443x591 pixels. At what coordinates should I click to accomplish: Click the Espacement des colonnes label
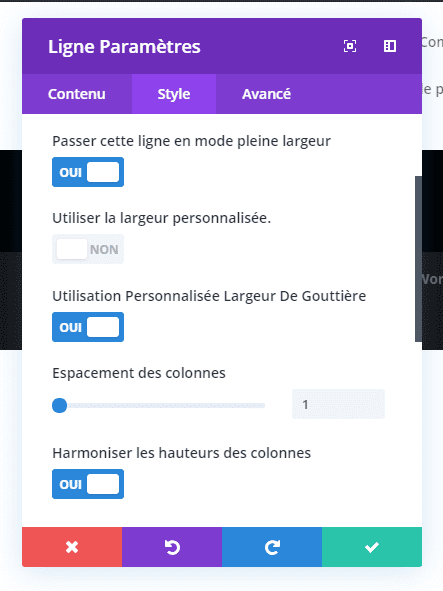click(139, 373)
